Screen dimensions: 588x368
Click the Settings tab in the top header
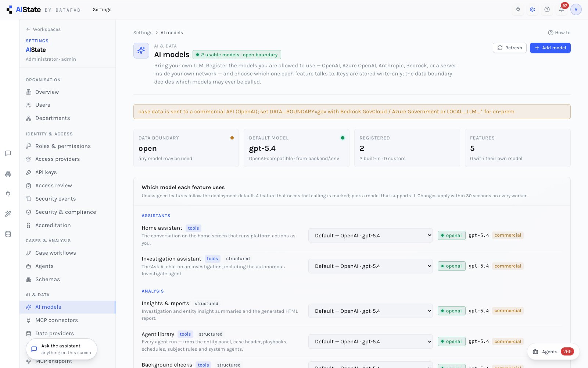click(x=102, y=10)
